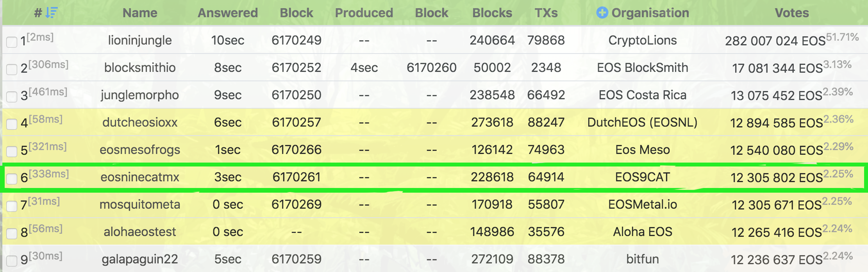Tick the checkbox for lioninjungle row

click(12, 42)
